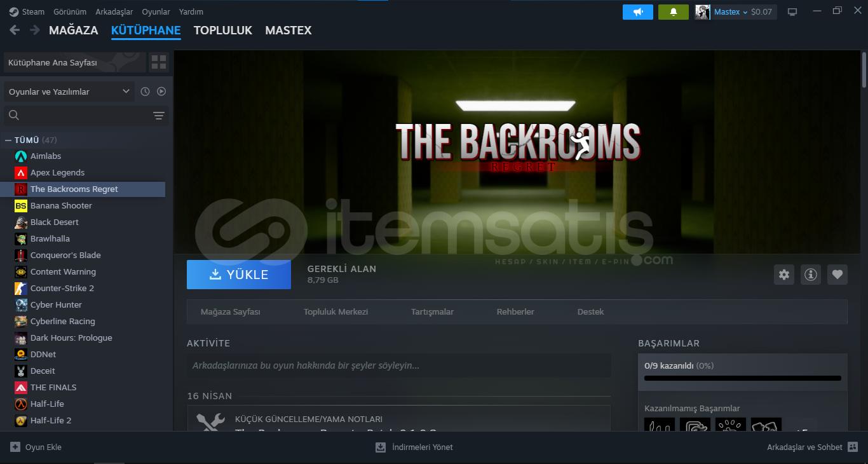Open the Tartışmalar link
Viewport: 868px width, 464px height.
point(433,312)
